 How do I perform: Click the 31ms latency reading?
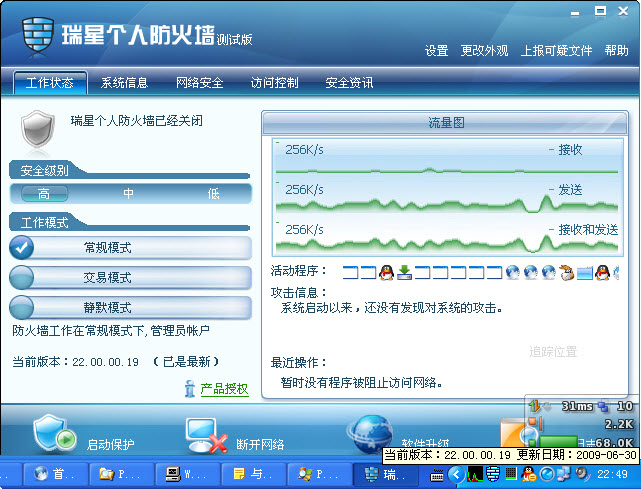[x=577, y=406]
